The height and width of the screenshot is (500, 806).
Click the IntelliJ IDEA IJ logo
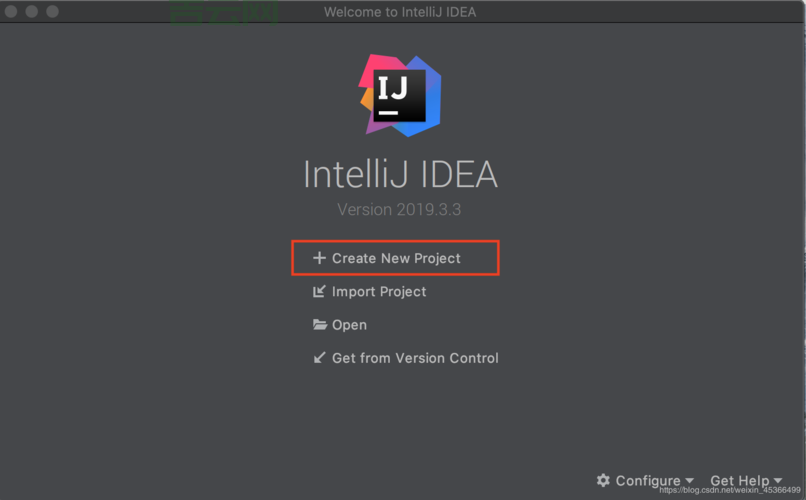(400, 96)
